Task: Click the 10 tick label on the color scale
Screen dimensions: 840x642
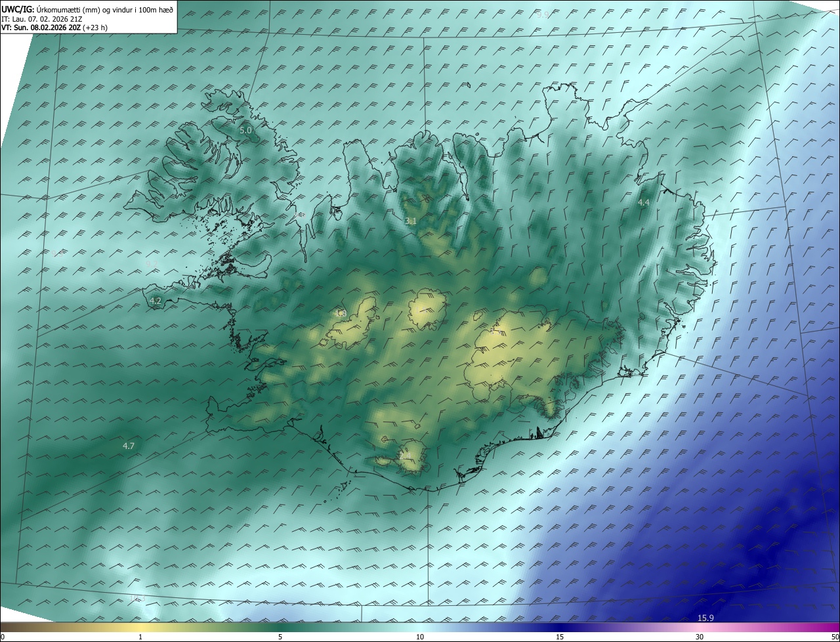Action: [420, 637]
